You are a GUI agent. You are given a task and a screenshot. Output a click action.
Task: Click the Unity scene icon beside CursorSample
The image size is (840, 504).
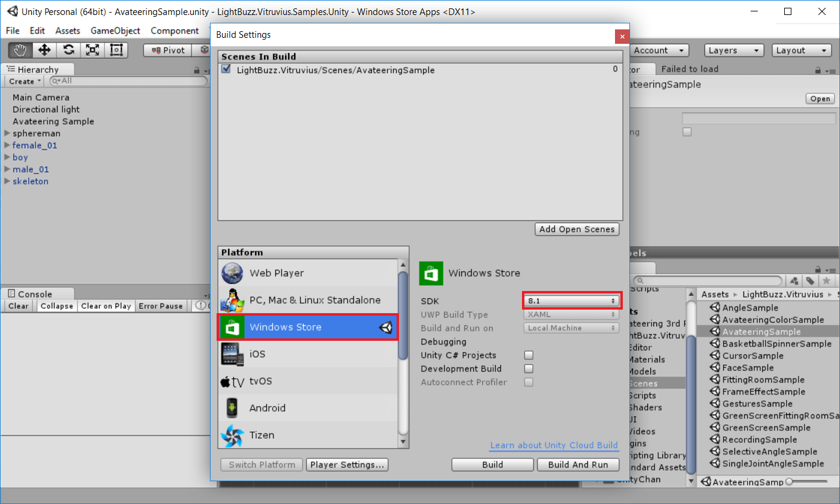tap(715, 356)
